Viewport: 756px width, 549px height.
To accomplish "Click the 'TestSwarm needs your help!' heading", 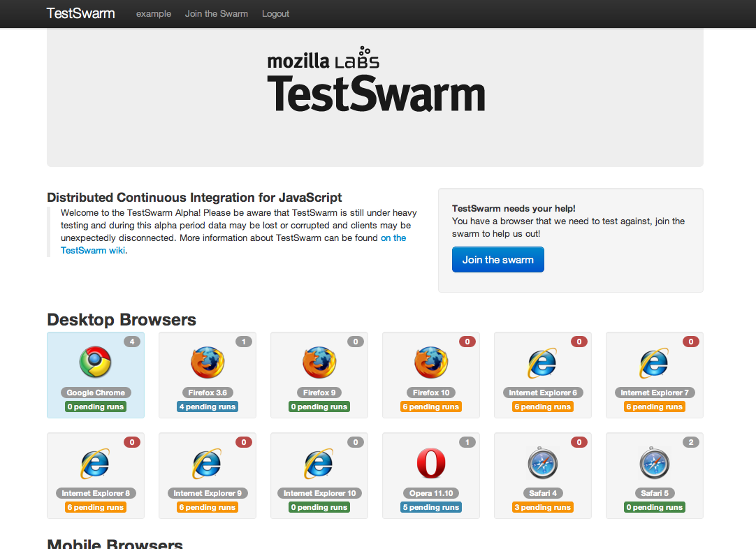I will (x=514, y=208).
